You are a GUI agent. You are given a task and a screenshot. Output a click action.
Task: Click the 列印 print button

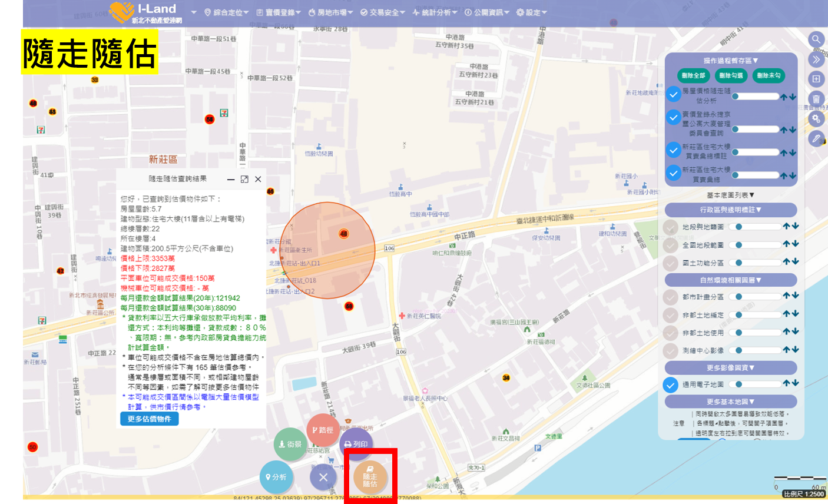pos(356,444)
